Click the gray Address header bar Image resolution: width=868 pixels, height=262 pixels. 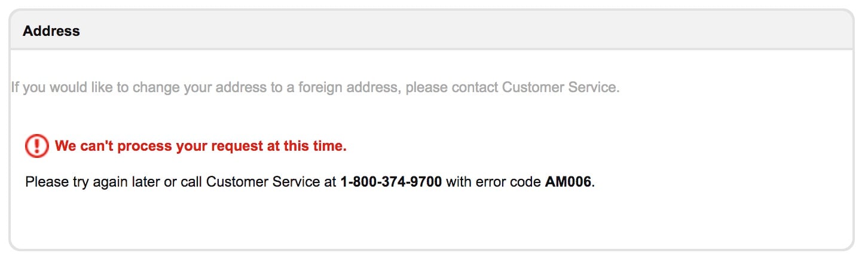[431, 30]
